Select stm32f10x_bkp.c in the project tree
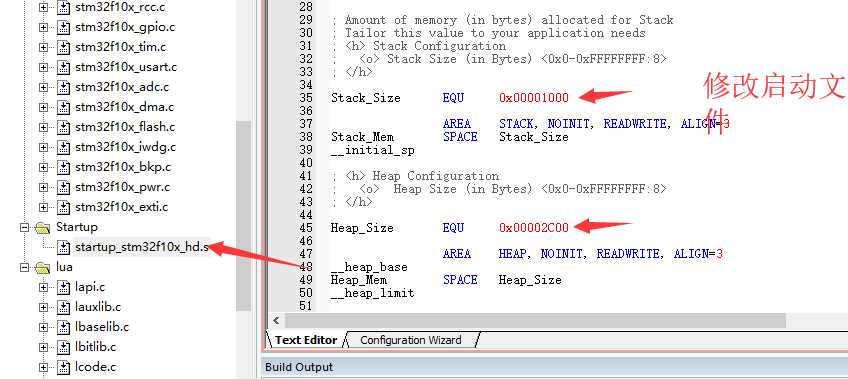This screenshot has width=848, height=379. tap(123, 168)
